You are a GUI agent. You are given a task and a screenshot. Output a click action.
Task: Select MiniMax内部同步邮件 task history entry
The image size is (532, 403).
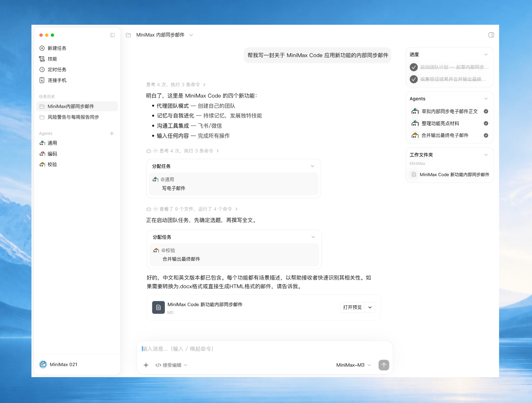coord(77,106)
